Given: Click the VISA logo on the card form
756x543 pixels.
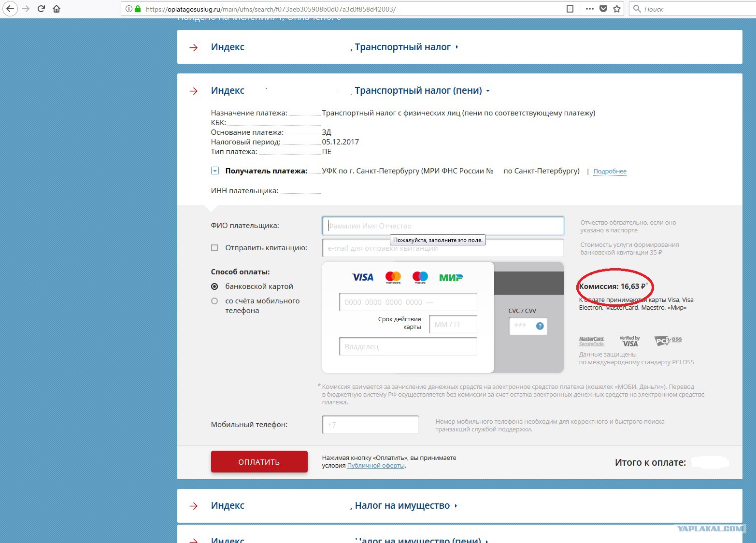Looking at the screenshot, I should point(363,277).
